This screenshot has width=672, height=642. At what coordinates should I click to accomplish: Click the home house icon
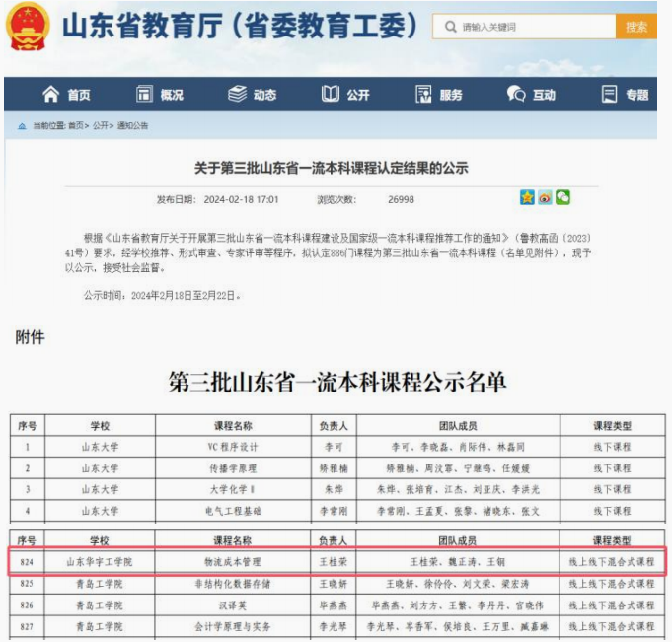point(51,94)
